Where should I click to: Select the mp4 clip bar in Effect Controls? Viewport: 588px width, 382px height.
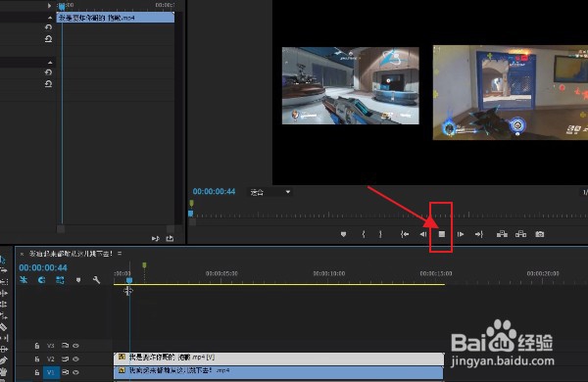[x=116, y=18]
